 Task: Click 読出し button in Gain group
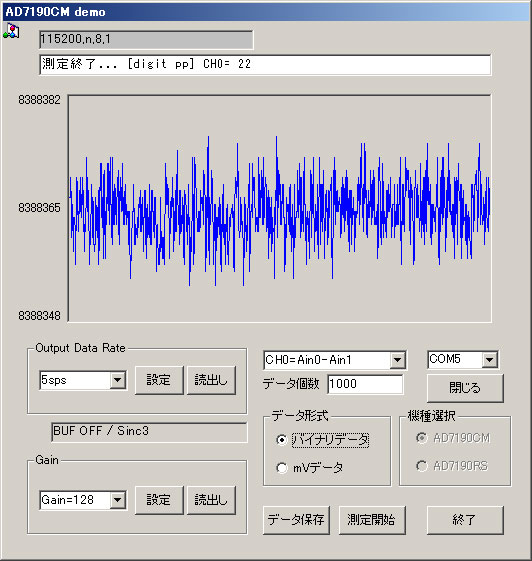211,500
